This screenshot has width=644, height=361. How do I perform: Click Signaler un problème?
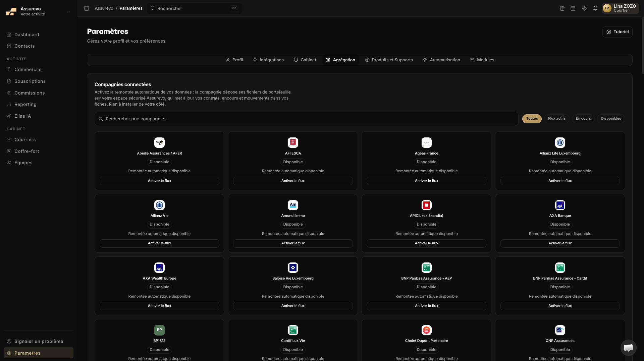[38, 341]
